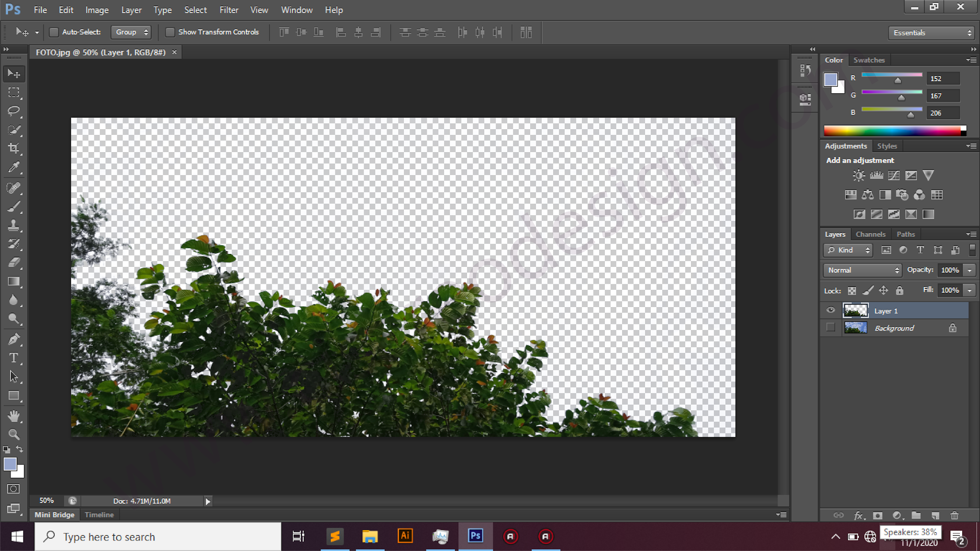Screen dimensions: 980x551
Task: Select the Clone Stamp tool
Action: 14,225
